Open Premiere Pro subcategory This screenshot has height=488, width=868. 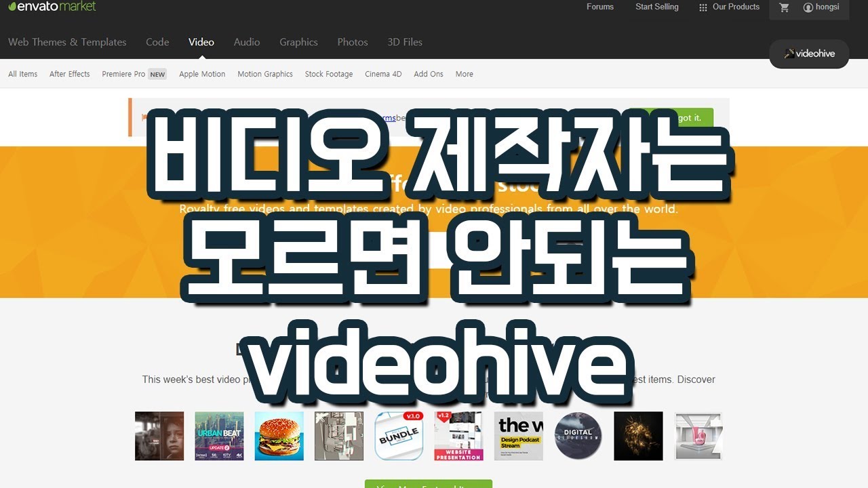pos(123,74)
